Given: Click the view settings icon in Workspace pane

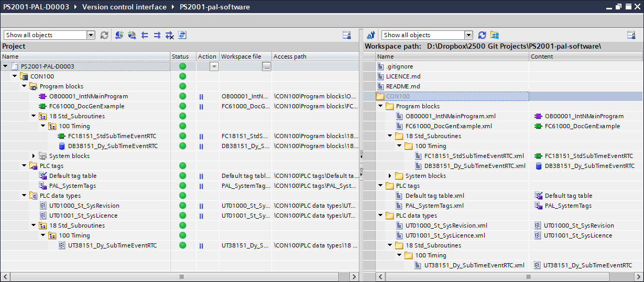Looking at the screenshot, I should click(x=631, y=35).
